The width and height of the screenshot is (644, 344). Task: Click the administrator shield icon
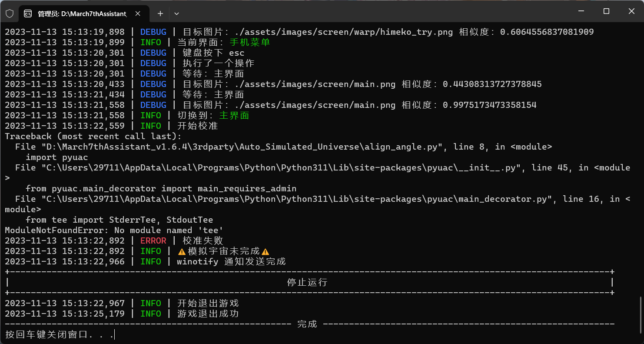[10, 13]
